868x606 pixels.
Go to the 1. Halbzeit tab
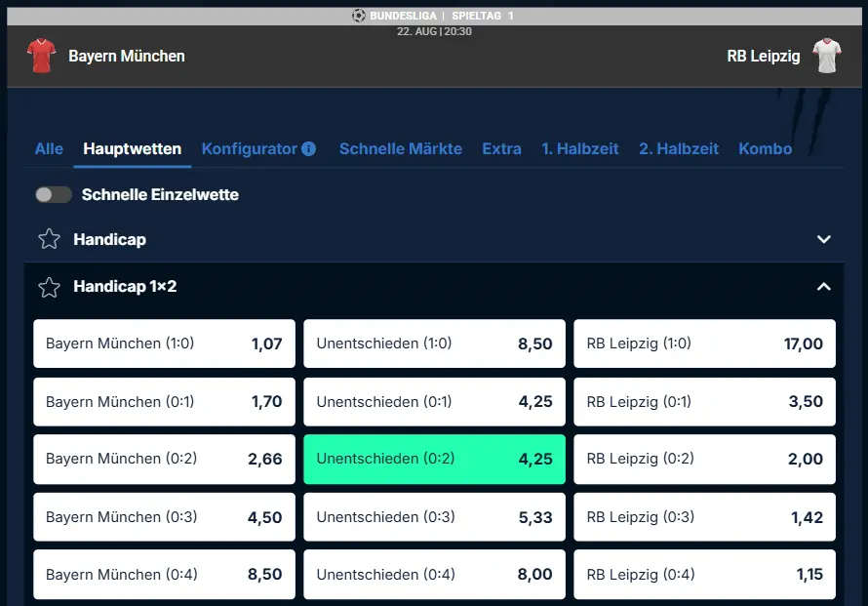pos(579,148)
